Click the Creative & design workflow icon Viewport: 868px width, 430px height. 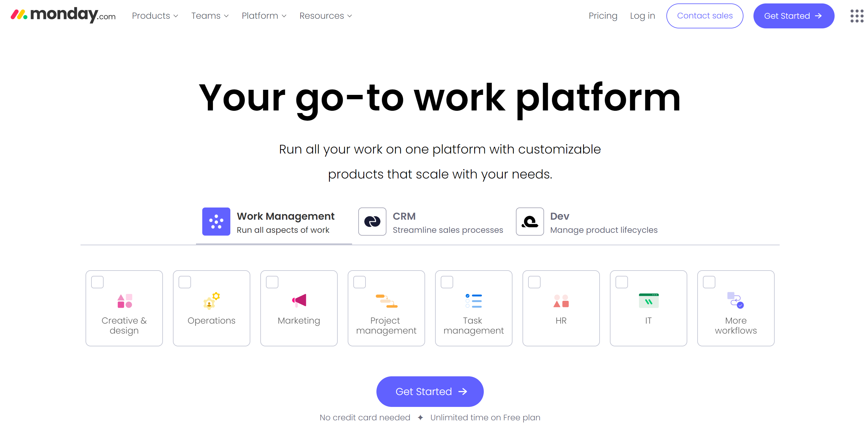tap(124, 302)
